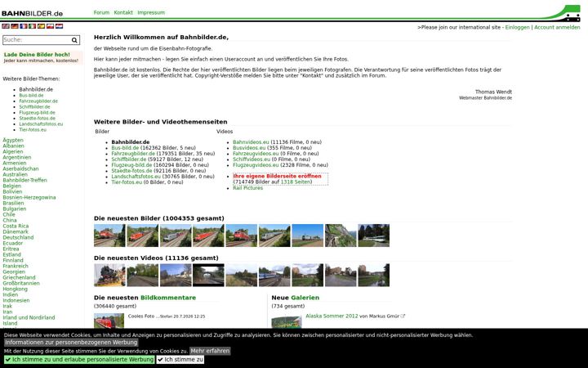The image size is (588, 368).
Task: Accept cookies with personalisierte Werbung button
Action: tap(79, 360)
